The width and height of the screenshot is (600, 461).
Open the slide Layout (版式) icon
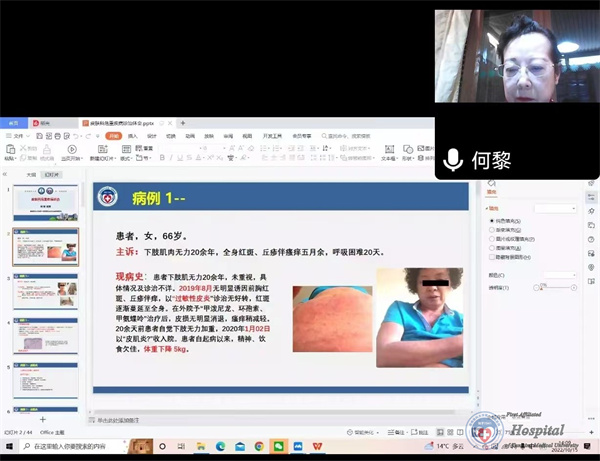[126, 149]
